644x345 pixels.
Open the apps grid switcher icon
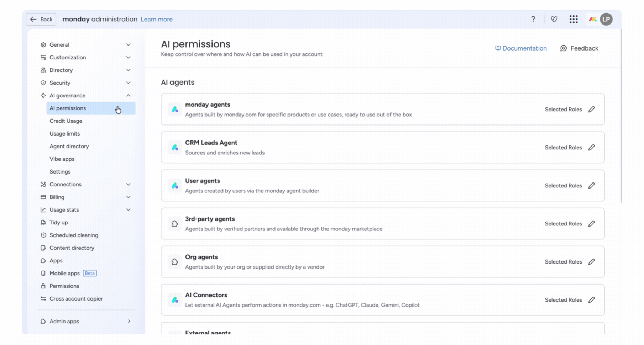574,19
